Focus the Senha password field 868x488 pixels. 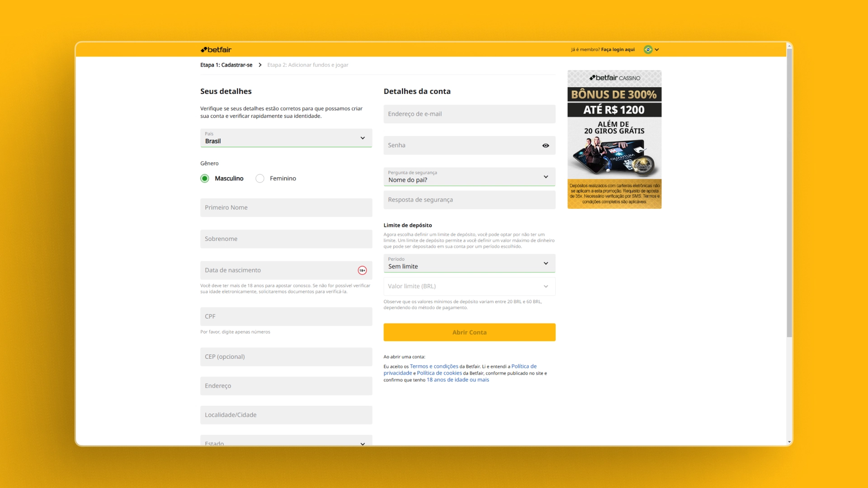[x=469, y=145]
